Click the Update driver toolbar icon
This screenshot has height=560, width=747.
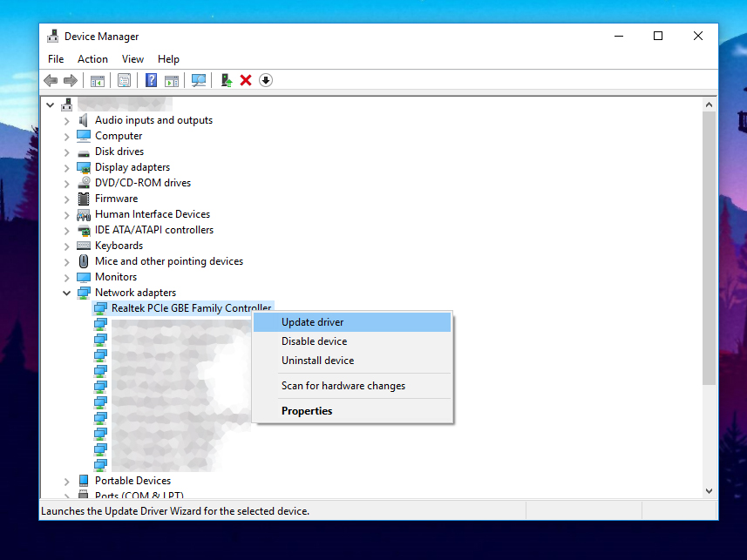(226, 80)
